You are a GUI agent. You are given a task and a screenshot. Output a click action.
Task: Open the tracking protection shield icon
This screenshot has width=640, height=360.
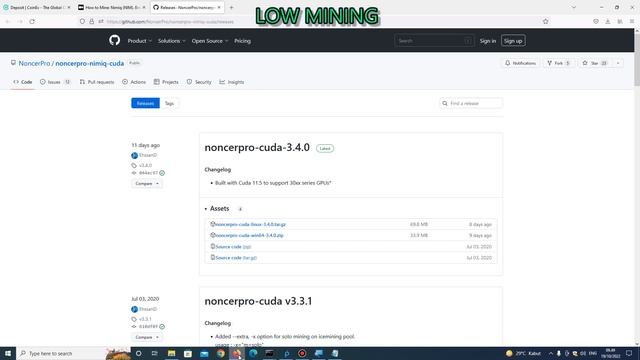[82, 22]
